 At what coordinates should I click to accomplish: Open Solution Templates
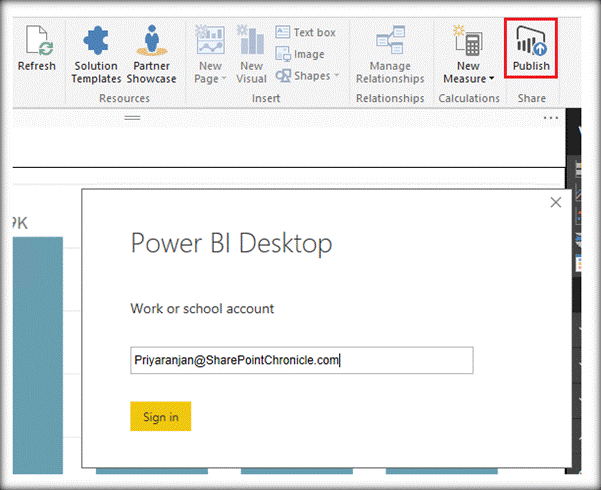tap(96, 55)
